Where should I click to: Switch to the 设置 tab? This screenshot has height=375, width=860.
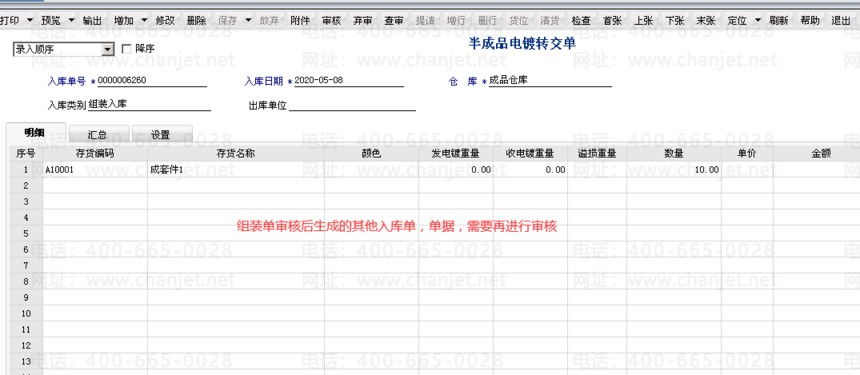pyautogui.click(x=162, y=135)
